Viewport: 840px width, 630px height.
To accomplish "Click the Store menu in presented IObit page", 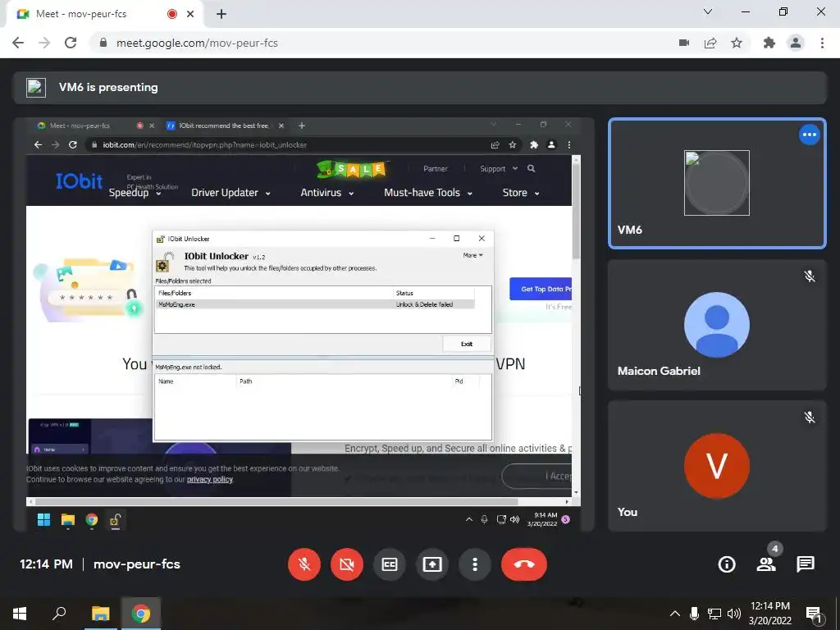I will [x=521, y=193].
